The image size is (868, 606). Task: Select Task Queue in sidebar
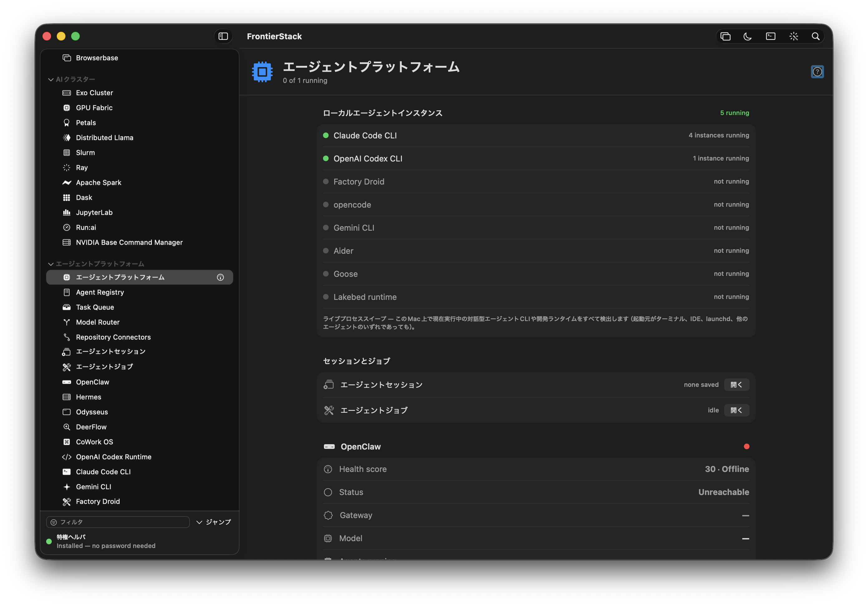click(x=139, y=307)
